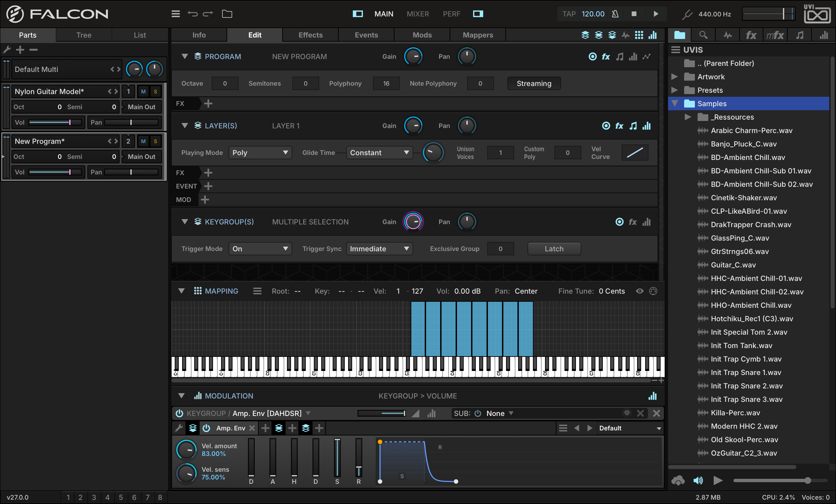Screen dimensions: 836x504
Task: Click the TAP tempo button
Action: (569, 14)
